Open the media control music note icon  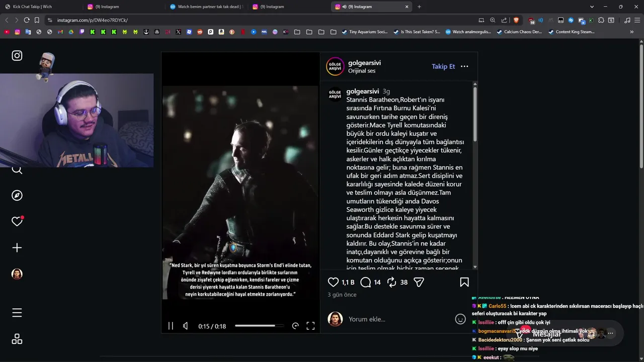coord(627,20)
